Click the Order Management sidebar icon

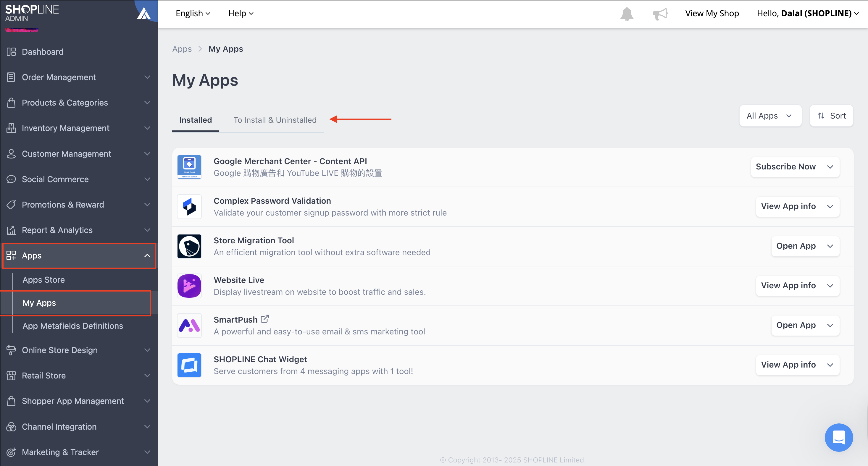11,77
